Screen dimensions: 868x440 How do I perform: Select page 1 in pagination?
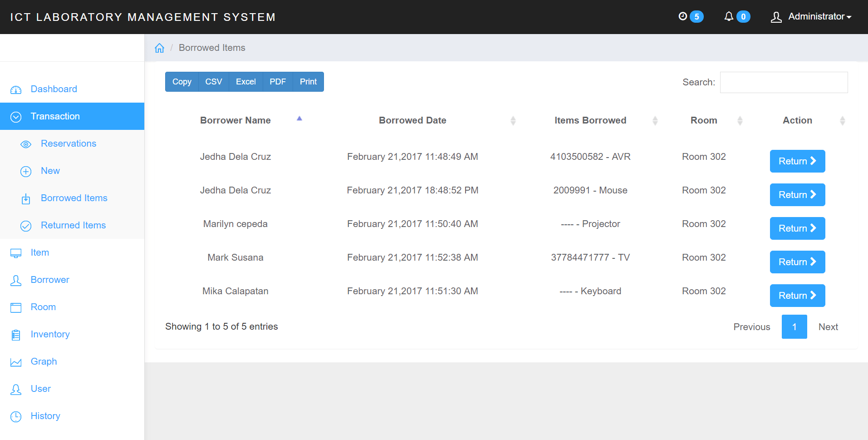coord(794,326)
